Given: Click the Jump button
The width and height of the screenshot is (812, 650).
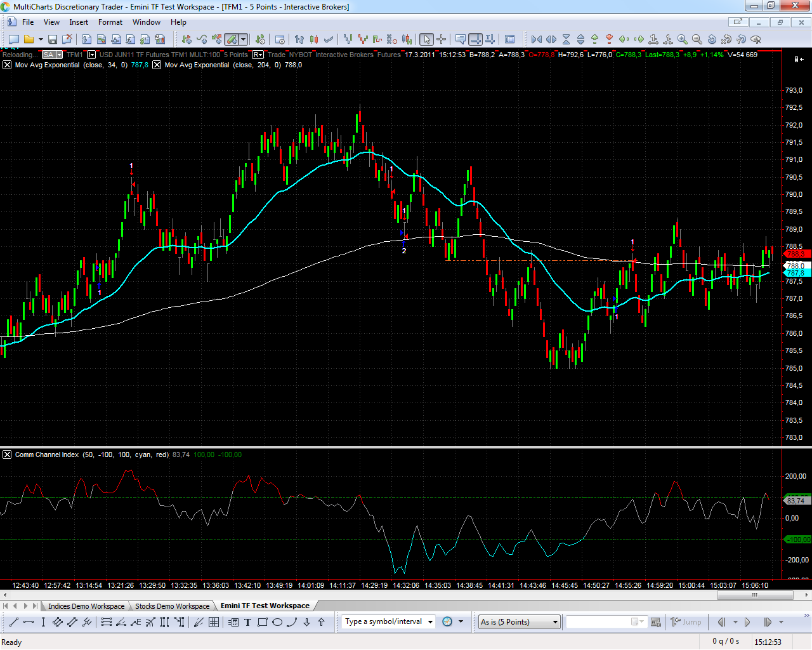Looking at the screenshot, I should pos(686,622).
